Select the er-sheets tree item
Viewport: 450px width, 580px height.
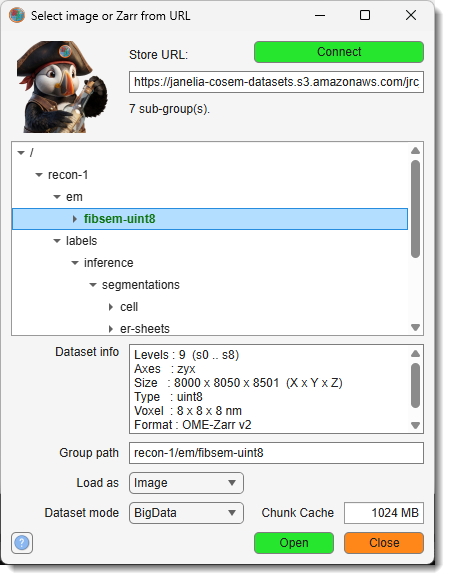point(145,329)
